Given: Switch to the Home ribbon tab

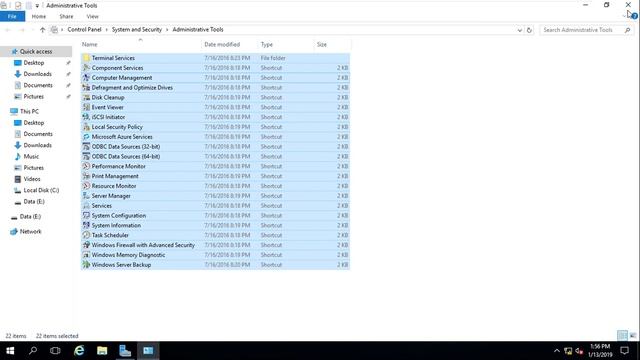Looking at the screenshot, I should (x=39, y=16).
